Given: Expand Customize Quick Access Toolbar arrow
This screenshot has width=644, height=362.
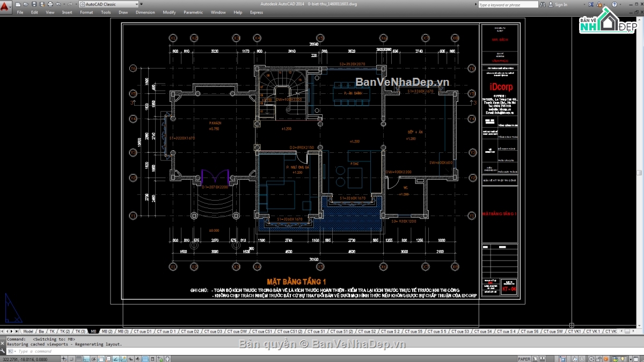Looking at the screenshot, I should [141, 4].
